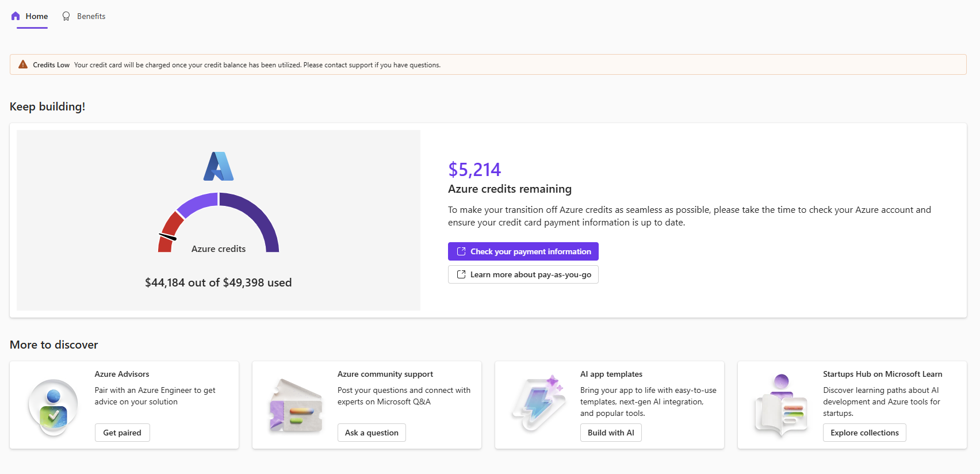Open Learn more about pay-as-you-go

(523, 274)
